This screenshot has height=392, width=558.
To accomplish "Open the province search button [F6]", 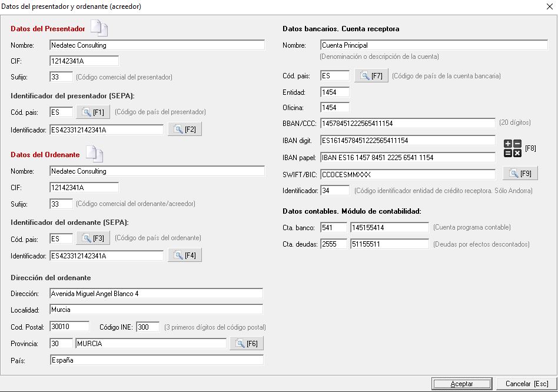I will tap(247, 344).
